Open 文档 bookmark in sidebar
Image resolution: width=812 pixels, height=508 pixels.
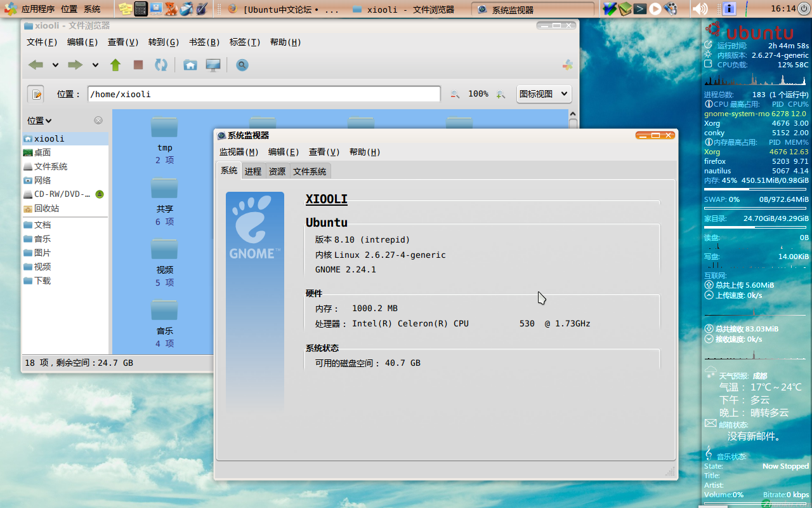65,225
